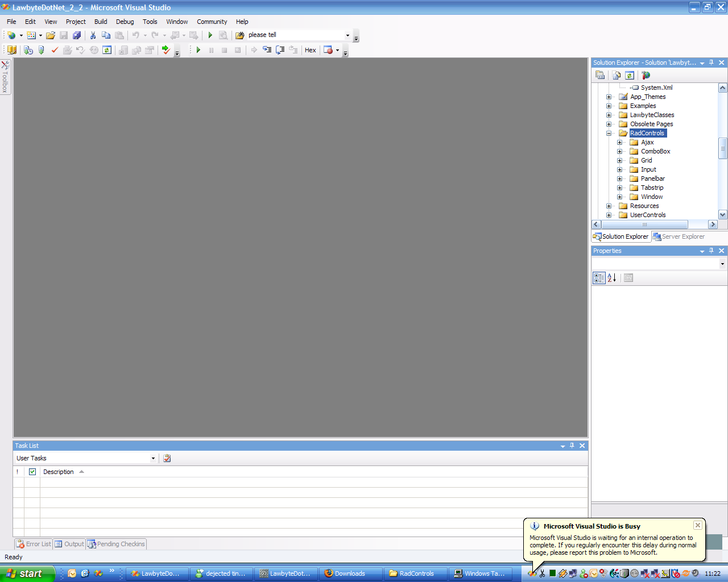This screenshot has height=582, width=728.
Task: Sort Task List by Description column header
Action: point(59,472)
